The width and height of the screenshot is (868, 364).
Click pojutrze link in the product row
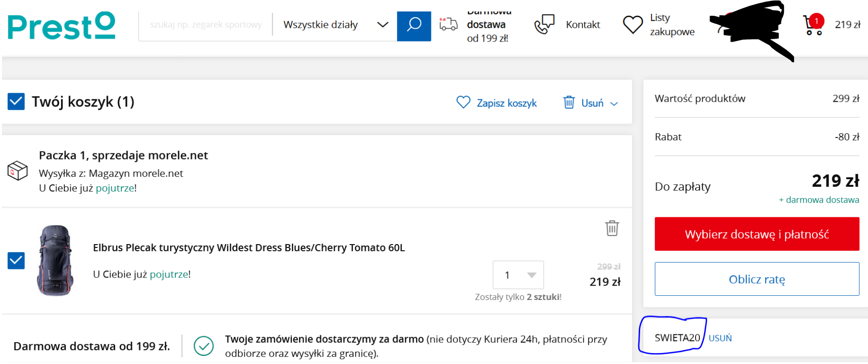pos(169,275)
